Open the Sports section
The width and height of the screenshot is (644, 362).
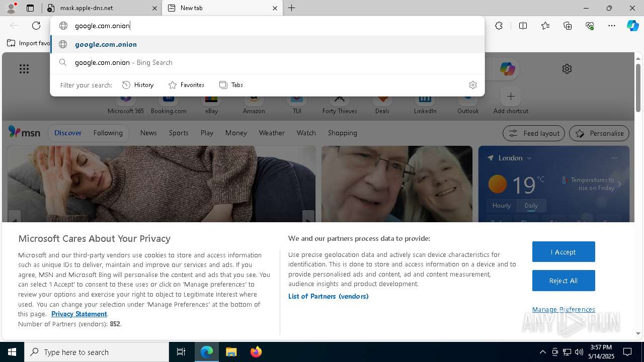(x=179, y=133)
